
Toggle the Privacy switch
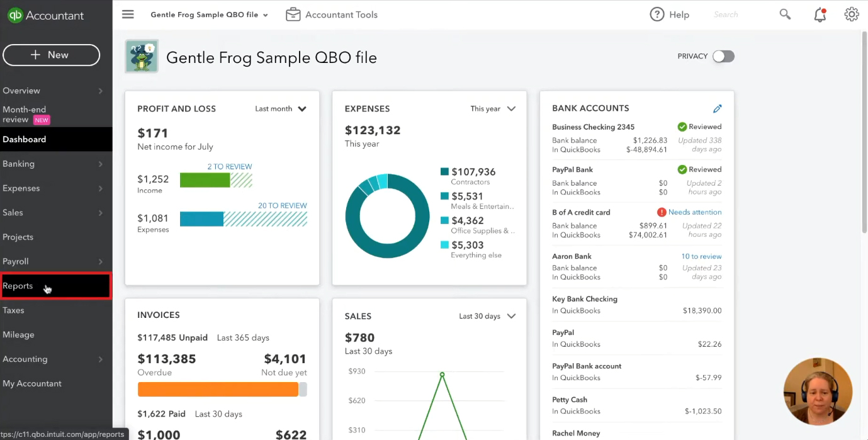pyautogui.click(x=723, y=57)
